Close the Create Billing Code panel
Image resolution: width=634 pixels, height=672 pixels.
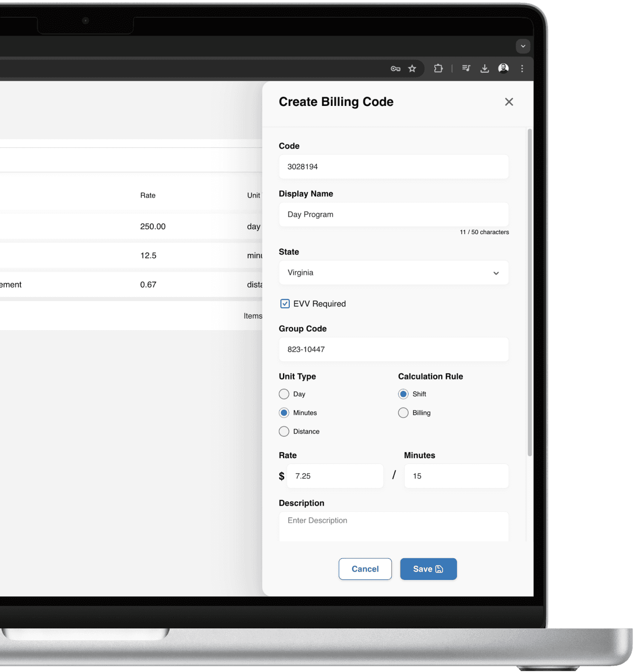[509, 101]
